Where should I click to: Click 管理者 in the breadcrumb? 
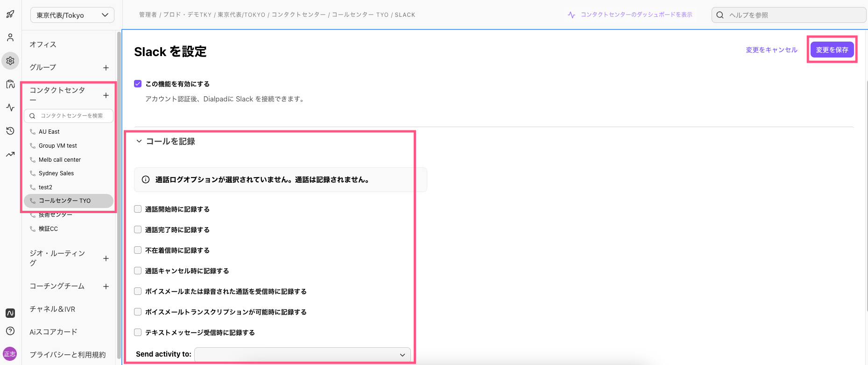148,15
